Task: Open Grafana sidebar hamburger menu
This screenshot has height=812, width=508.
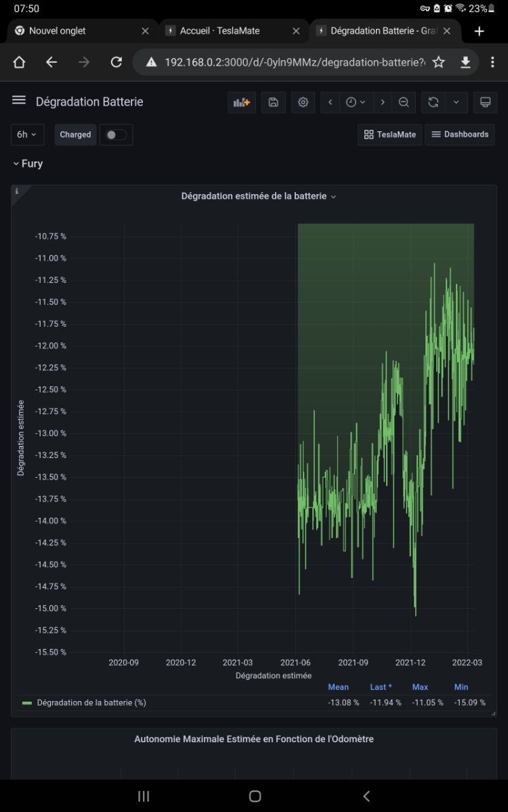Action: pos(19,100)
